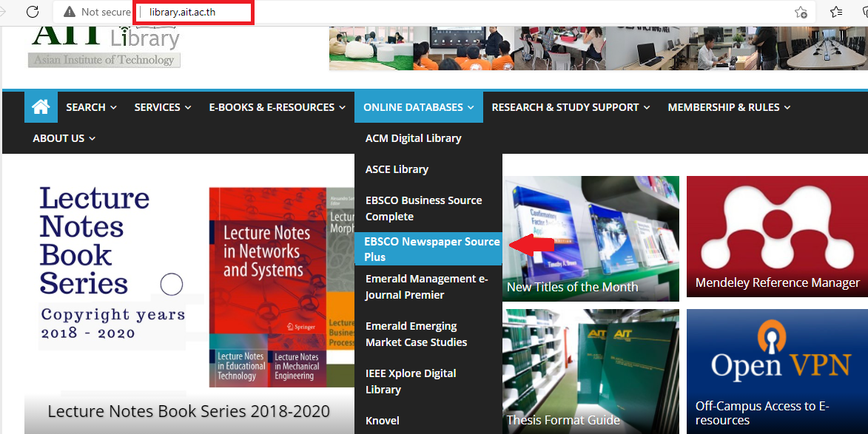The image size is (868, 434).
Task: Click the AIT Library logo
Action: 104,41
